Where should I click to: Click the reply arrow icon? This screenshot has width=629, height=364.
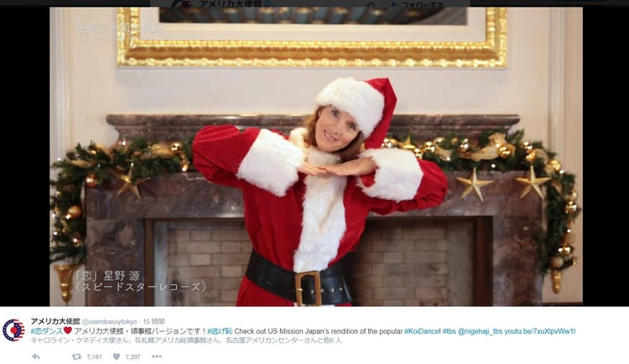pos(36,356)
